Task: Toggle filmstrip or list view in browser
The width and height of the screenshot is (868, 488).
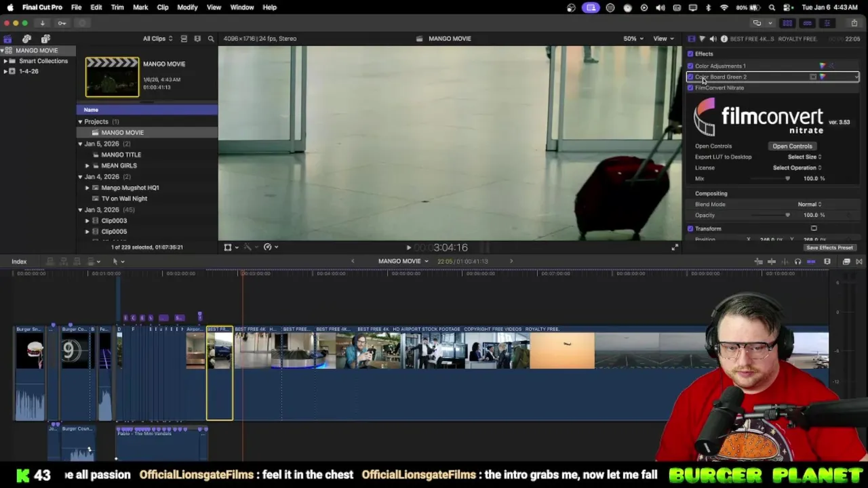Action: tap(184, 39)
